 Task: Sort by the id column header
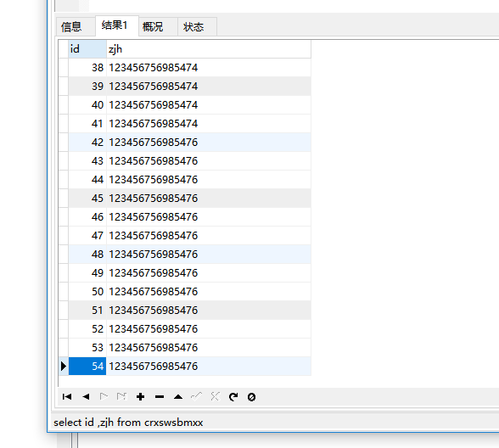click(x=87, y=49)
